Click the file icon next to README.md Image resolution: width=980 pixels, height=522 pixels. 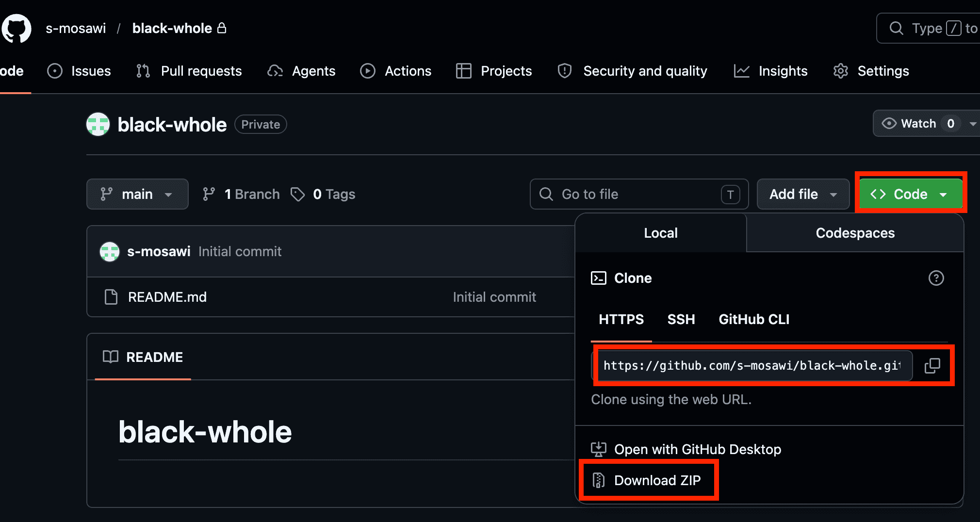[x=111, y=297]
